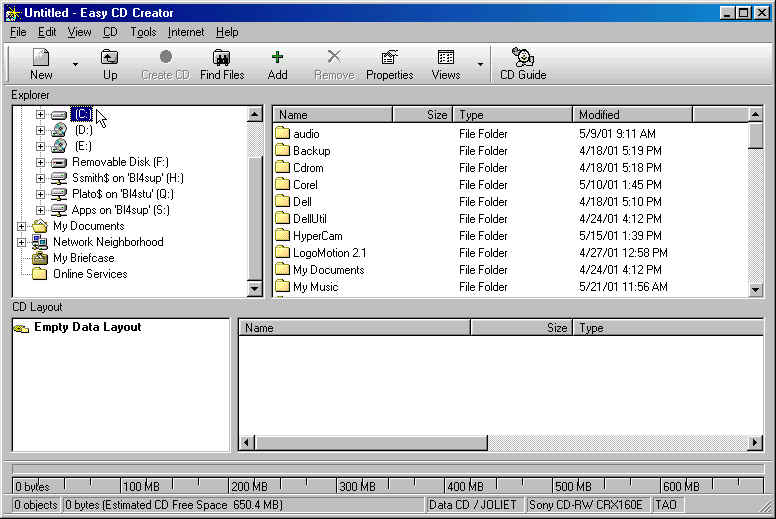The image size is (776, 519).
Task: Select Empty Data Layout root item
Action: coord(78,327)
